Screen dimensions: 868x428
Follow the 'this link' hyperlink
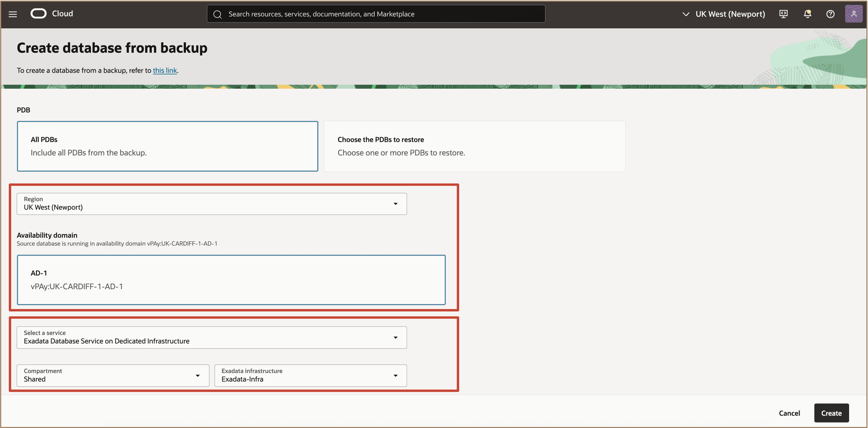165,70
